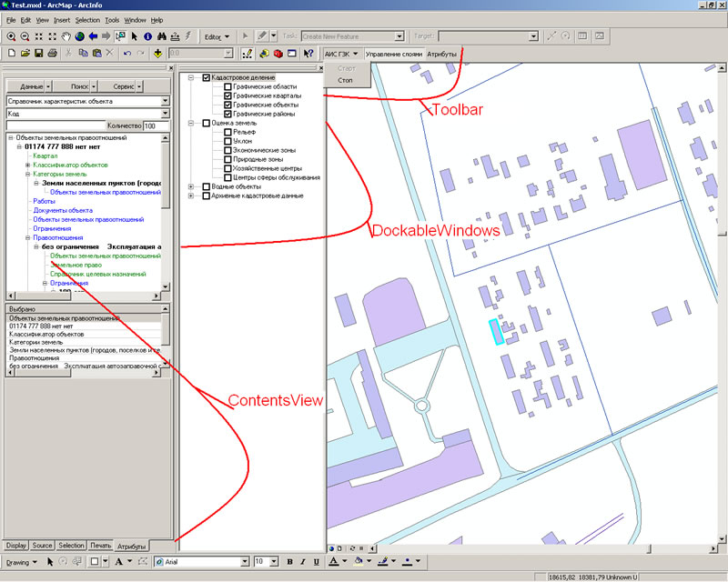
Task: Open the Selection menu
Action: click(x=87, y=20)
